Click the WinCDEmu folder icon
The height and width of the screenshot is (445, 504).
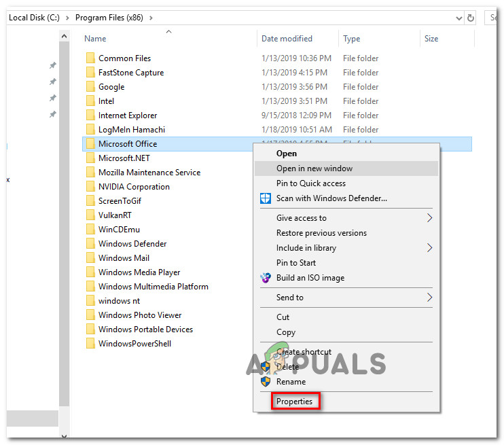[x=90, y=229]
